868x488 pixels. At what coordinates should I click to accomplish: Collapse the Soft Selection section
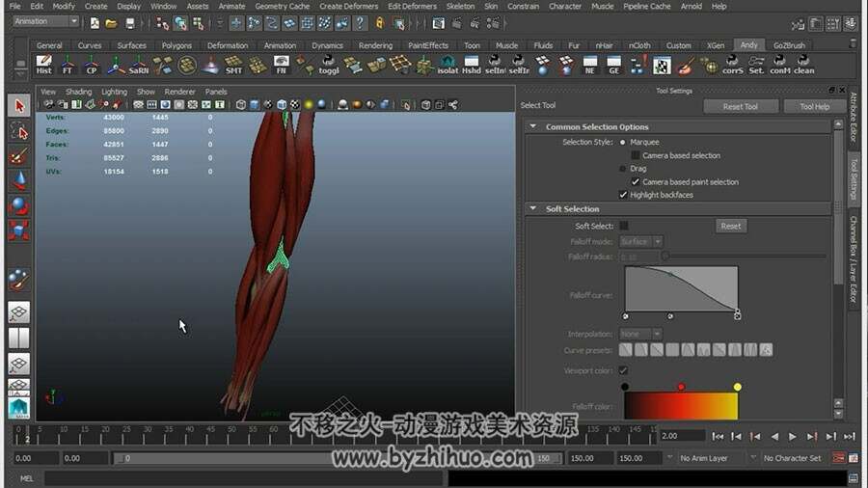tap(533, 208)
